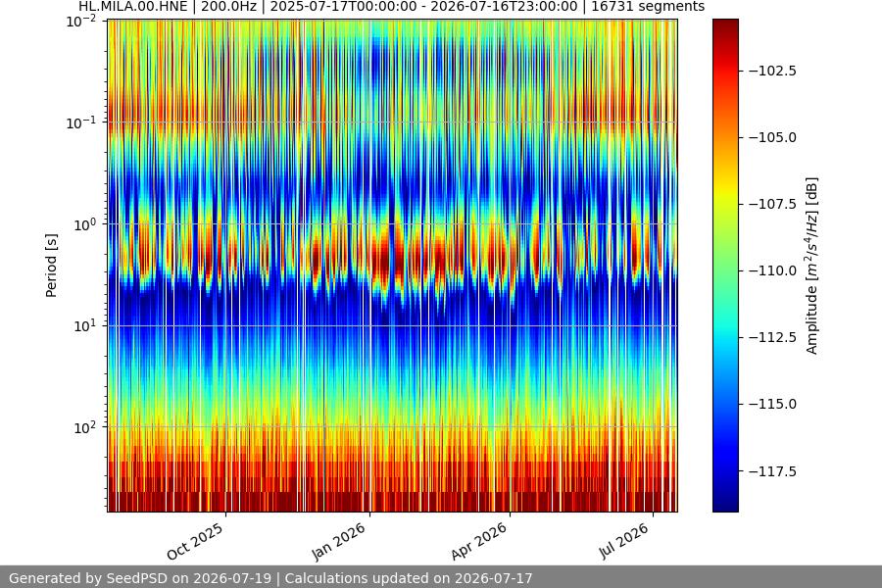Click the 10^1 y-axis tick label
Viewport: 882px width, 588px height.
pos(84,325)
